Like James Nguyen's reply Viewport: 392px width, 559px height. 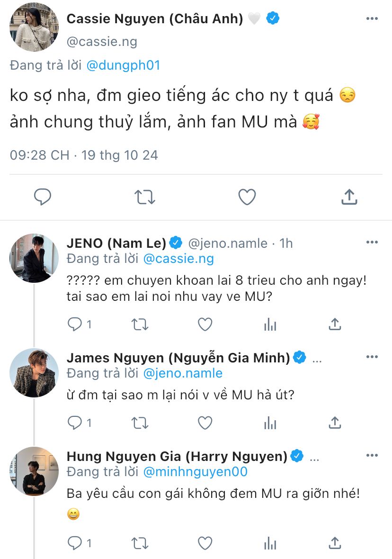click(205, 422)
